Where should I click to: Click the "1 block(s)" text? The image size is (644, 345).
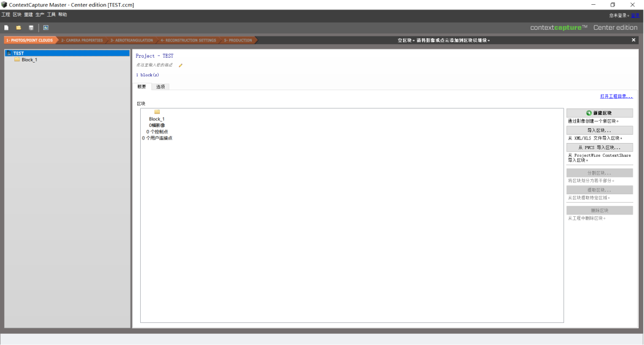click(147, 75)
